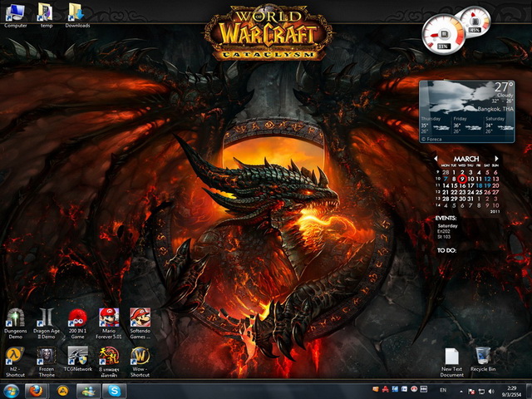Open Skype from the taskbar
The height and width of the screenshot is (399, 532).
pyautogui.click(x=115, y=392)
